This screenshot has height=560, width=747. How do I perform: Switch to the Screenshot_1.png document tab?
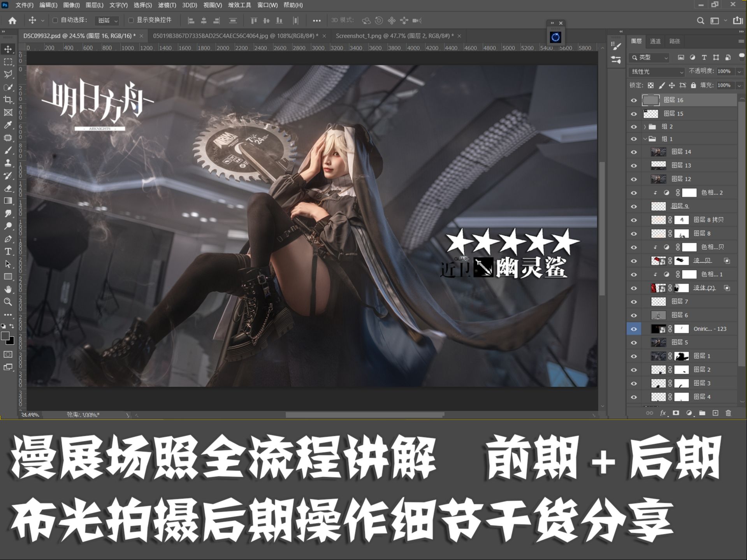pyautogui.click(x=395, y=36)
